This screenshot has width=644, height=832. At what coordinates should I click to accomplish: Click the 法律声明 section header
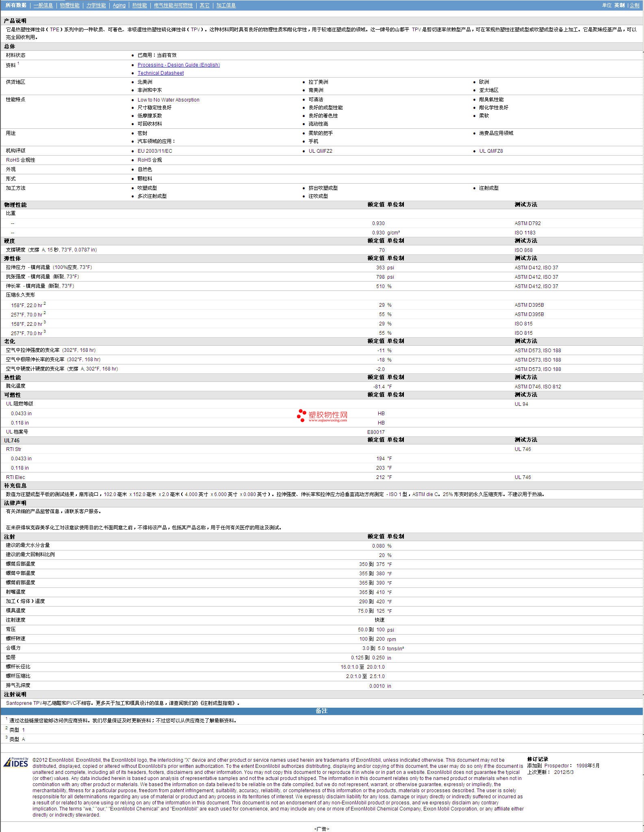click(x=15, y=503)
